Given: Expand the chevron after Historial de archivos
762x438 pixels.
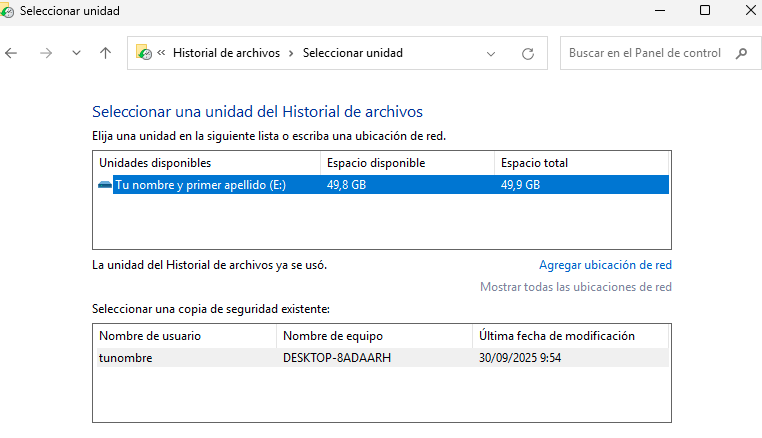Looking at the screenshot, I should [x=291, y=53].
